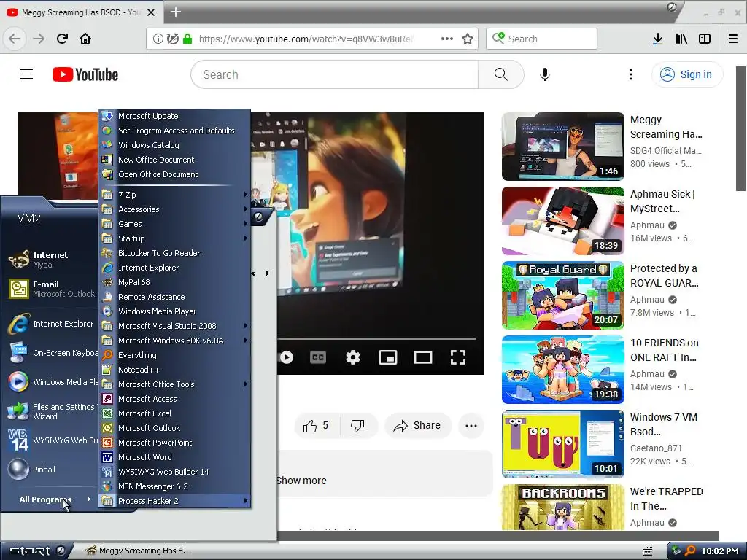Select Open Office Document
Viewport: 747px width, 560px height.
point(174,174)
